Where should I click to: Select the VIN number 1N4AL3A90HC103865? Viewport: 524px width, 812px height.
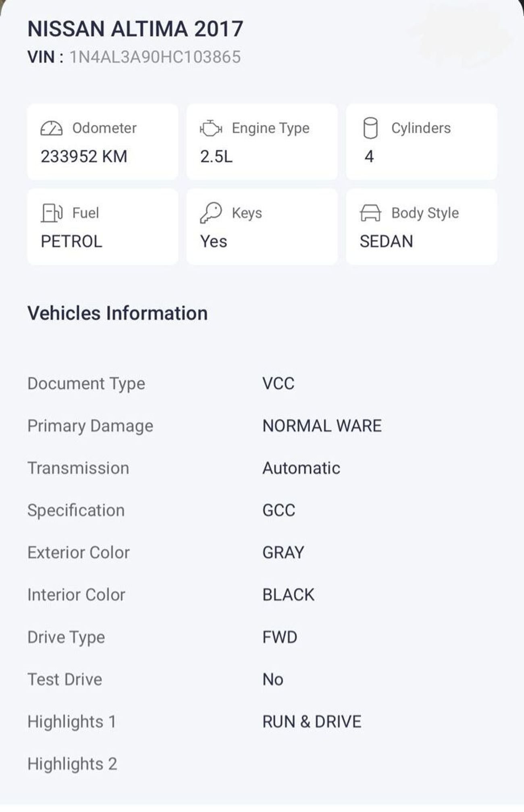pos(155,57)
